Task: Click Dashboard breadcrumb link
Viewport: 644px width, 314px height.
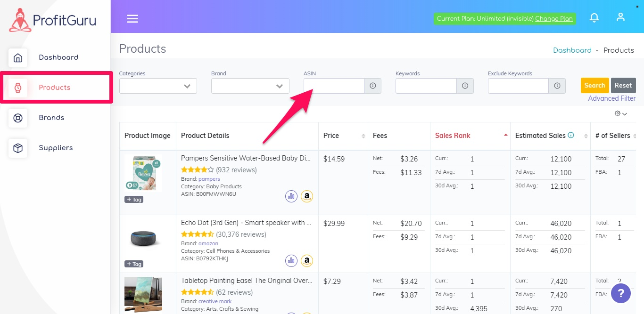Action: pyautogui.click(x=572, y=50)
